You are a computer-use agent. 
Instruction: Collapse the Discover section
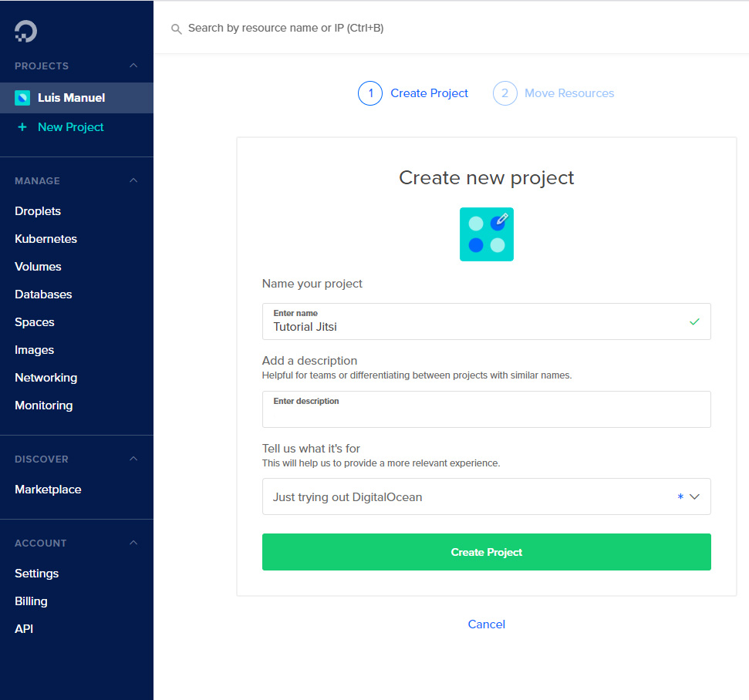[133, 459]
